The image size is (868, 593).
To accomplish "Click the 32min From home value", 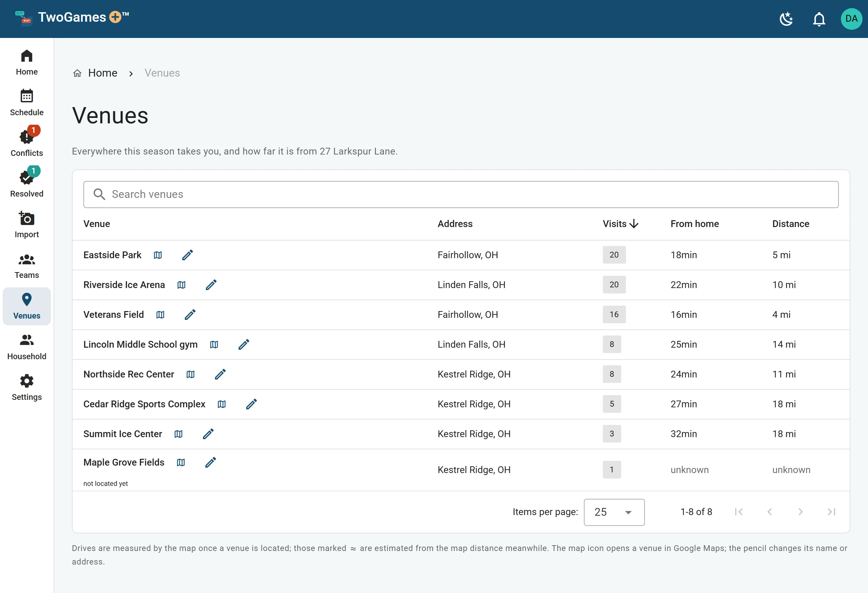I will click(684, 434).
